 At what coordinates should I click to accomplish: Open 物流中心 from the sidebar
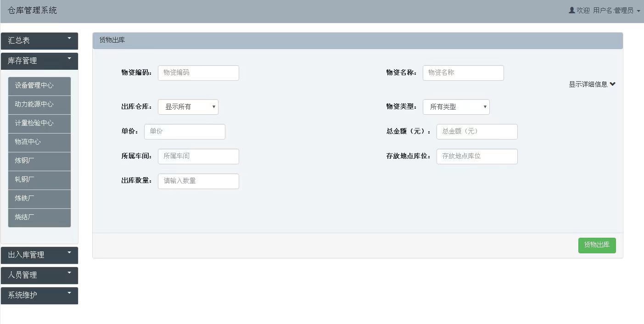(x=39, y=142)
